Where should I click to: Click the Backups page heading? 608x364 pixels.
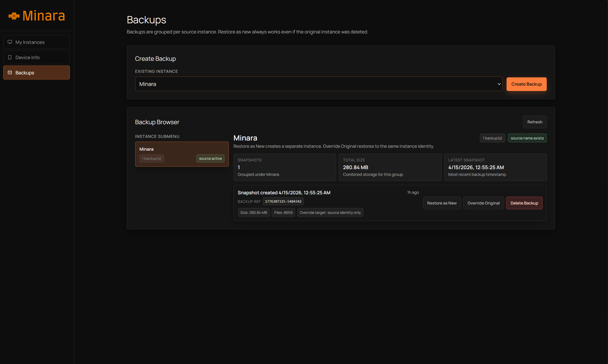tap(146, 20)
